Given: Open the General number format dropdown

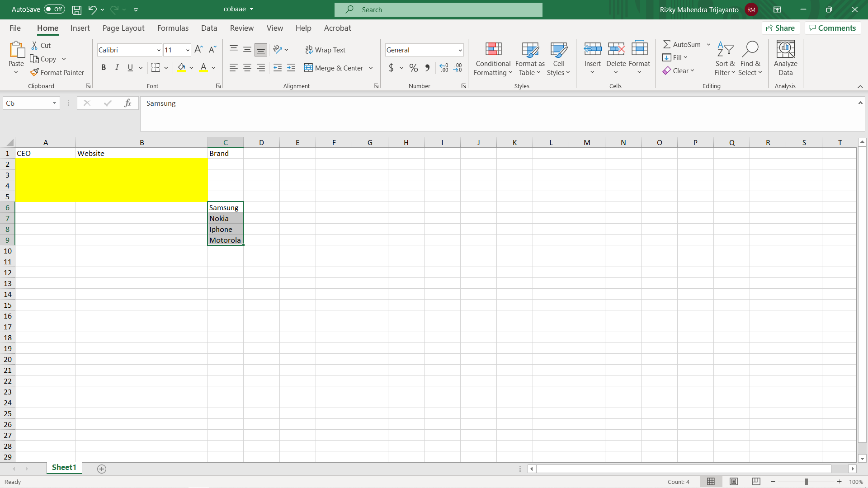Looking at the screenshot, I should click(460, 50).
